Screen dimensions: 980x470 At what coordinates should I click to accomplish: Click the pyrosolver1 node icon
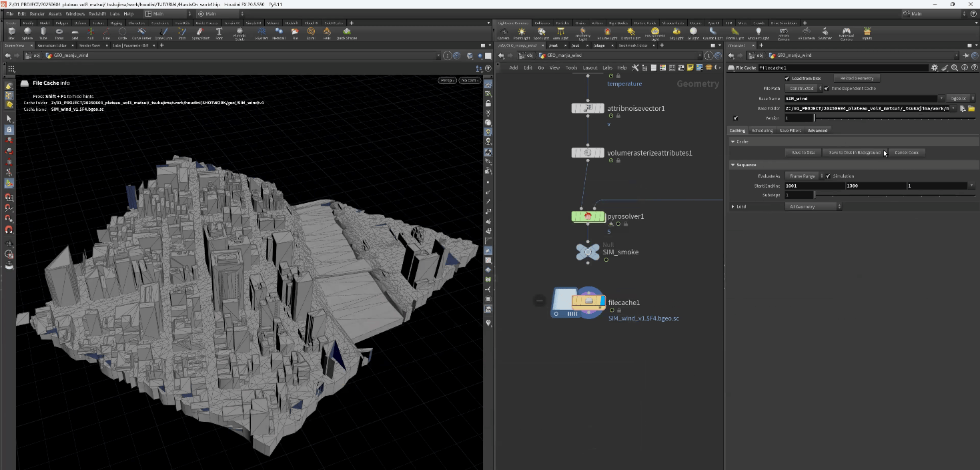[x=588, y=216]
